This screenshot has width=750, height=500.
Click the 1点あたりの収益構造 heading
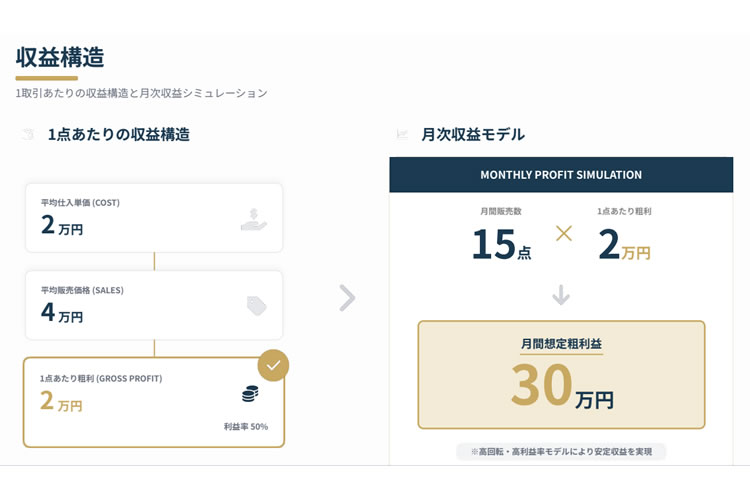click(x=119, y=134)
